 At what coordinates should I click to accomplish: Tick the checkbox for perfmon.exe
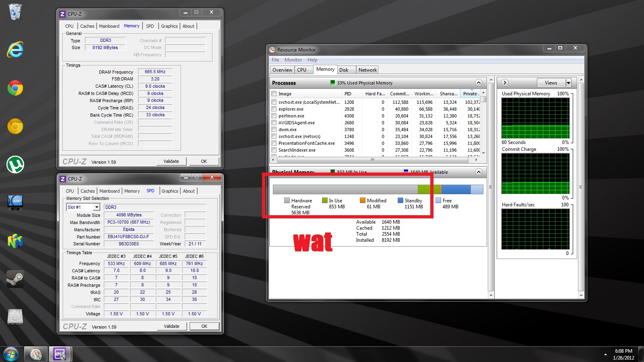click(274, 116)
